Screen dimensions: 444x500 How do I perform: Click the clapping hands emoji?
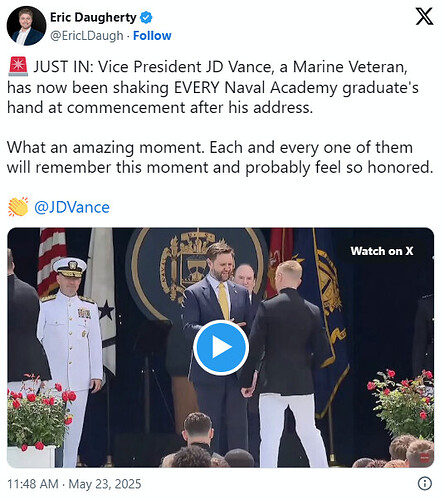(18, 207)
